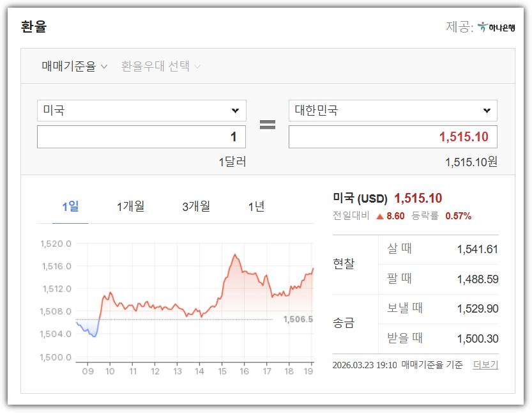Switch to the 1개월 chart tab
Image resolution: width=532 pixels, height=413 pixels.
coord(131,207)
